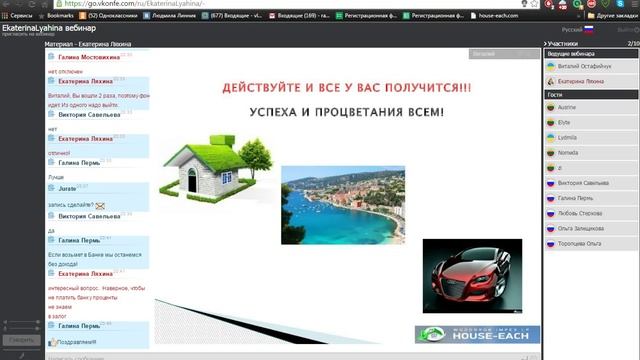Screen dimensions: 640x360
Task: Collapse the Участники panel arrow
Action: tap(545, 43)
